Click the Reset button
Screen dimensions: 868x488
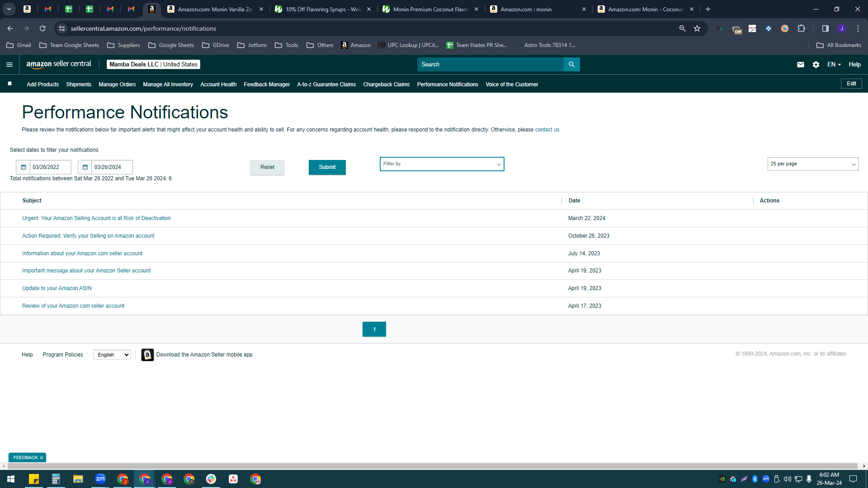click(267, 167)
